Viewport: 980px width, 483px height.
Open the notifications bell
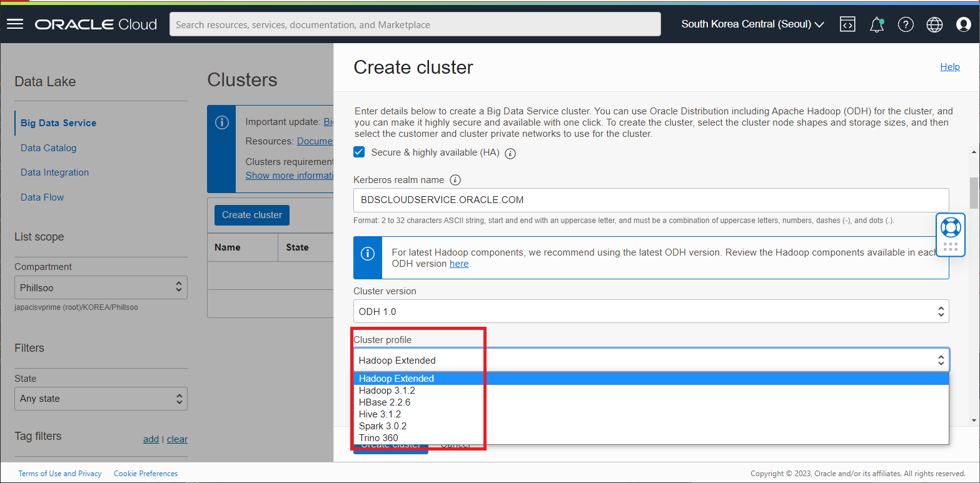[x=877, y=24]
